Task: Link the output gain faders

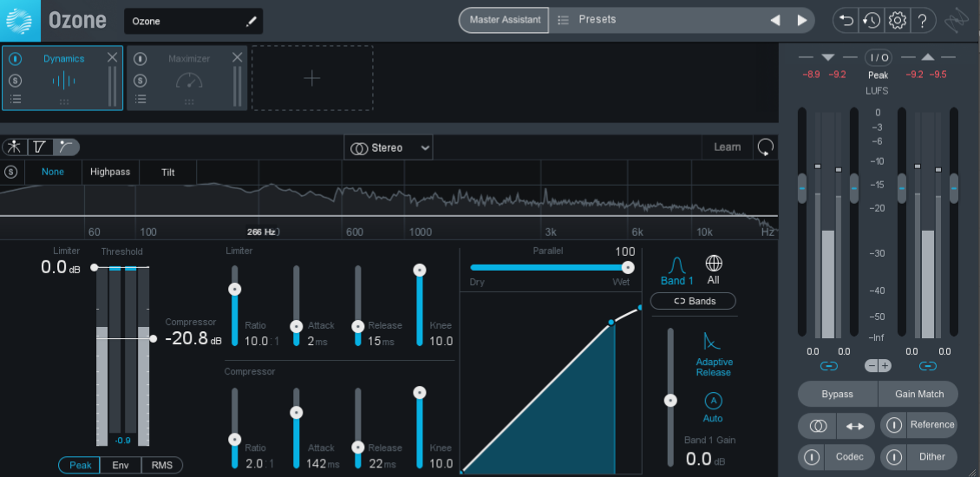Action: (x=928, y=366)
